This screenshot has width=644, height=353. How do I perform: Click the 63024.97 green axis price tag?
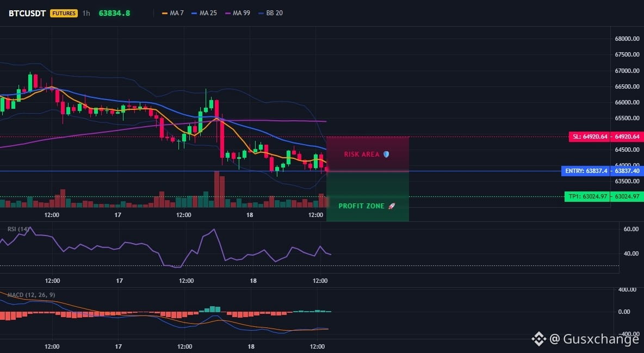point(627,196)
